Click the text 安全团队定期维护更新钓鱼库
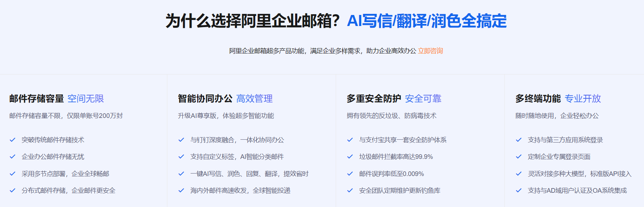Image resolution: width=644 pixels, height=207 pixels. point(400,191)
